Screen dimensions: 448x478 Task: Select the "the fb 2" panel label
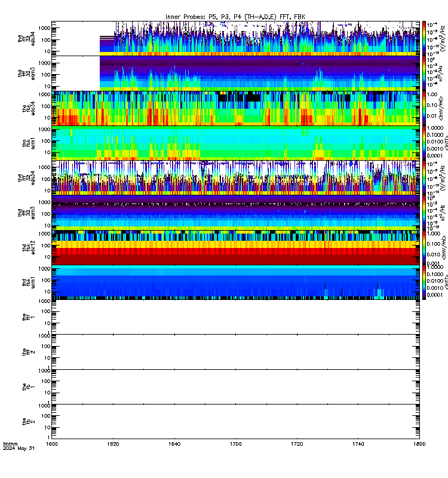click(x=29, y=422)
